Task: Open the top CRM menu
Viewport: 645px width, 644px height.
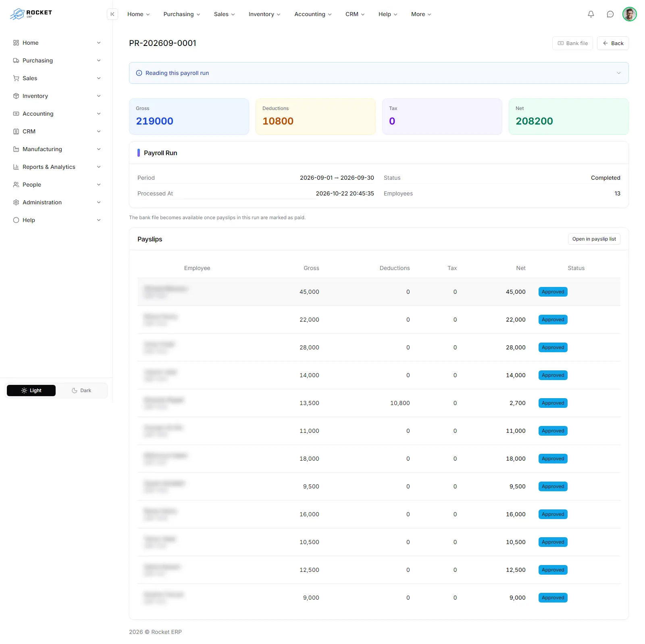Action: [x=355, y=14]
